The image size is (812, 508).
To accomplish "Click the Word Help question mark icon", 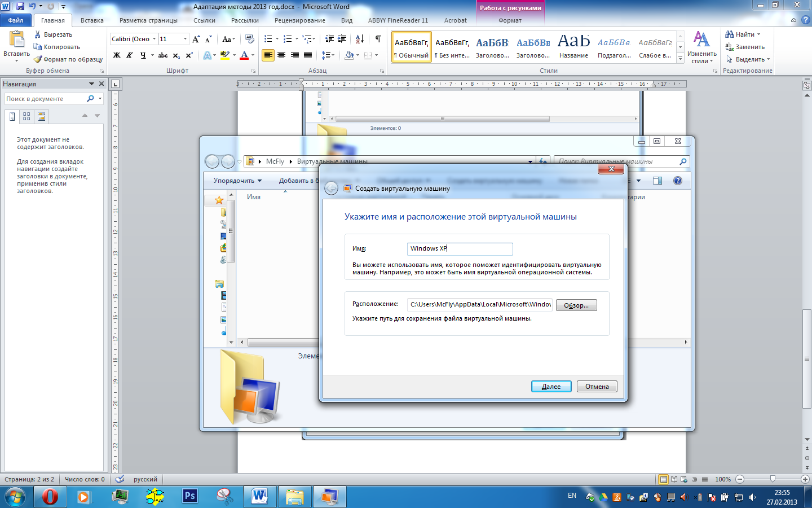I will [x=805, y=20].
